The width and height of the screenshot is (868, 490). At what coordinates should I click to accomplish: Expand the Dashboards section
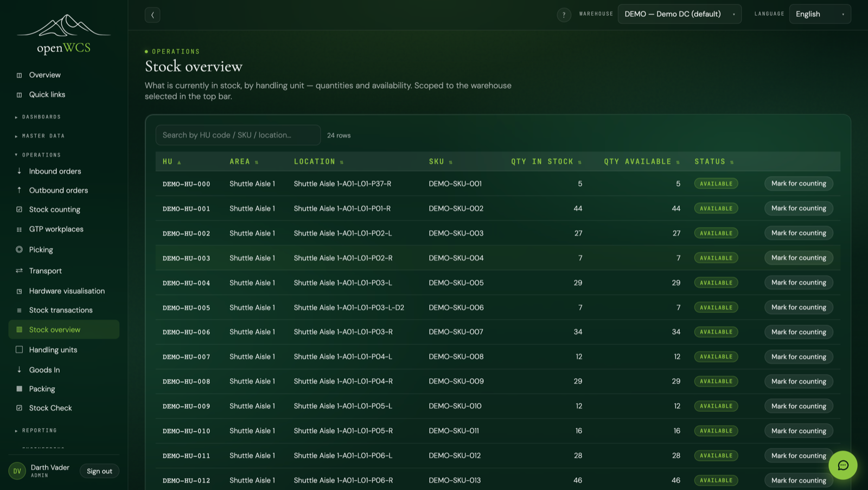click(38, 117)
